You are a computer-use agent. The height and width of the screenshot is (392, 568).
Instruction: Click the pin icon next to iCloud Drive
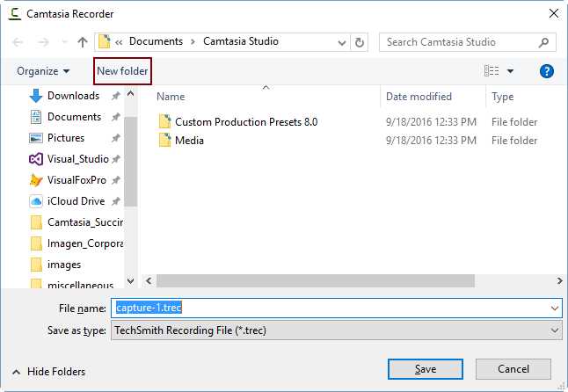(x=115, y=201)
